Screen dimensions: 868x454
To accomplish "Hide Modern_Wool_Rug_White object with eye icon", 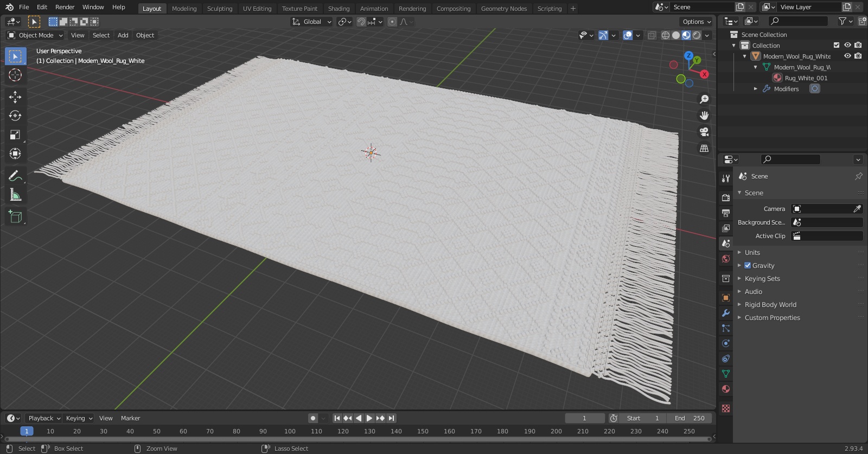I will pos(847,56).
